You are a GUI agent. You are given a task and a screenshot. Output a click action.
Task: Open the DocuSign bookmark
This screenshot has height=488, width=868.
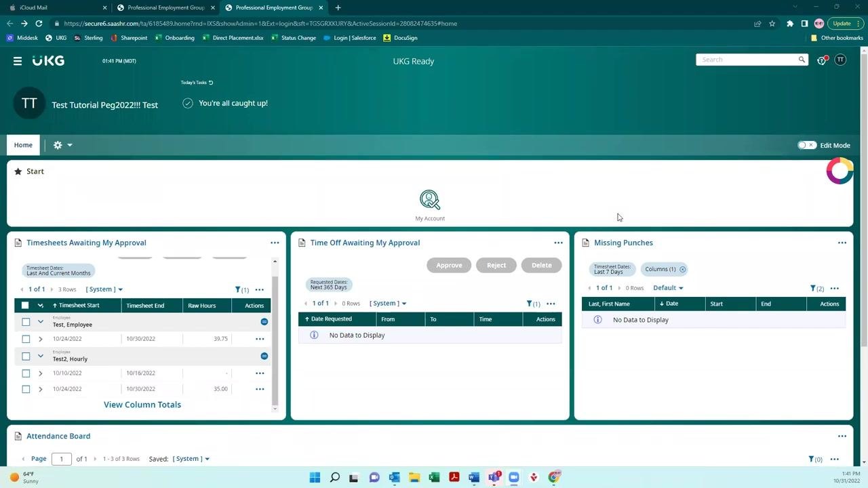pyautogui.click(x=400, y=38)
